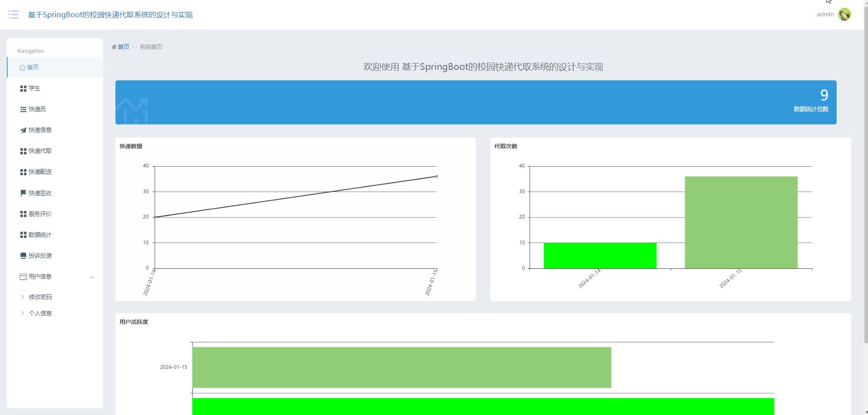Open the admin username dropdown
868x415 pixels.
825,15
